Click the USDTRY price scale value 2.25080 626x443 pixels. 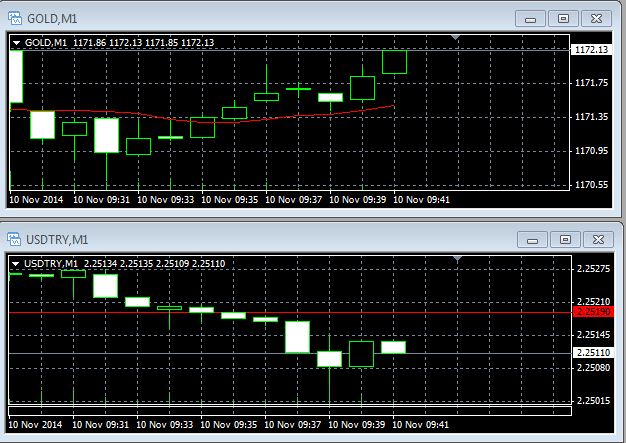pos(593,368)
